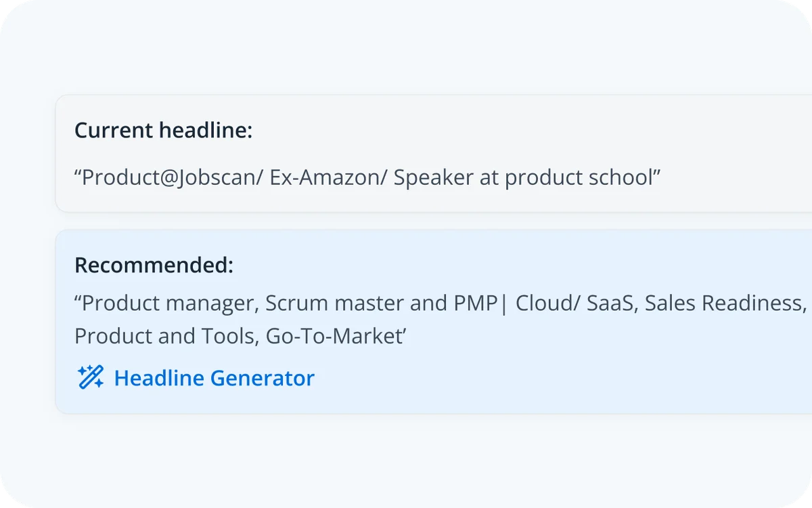The image size is (812, 508).
Task: Select the Current headline card
Action: (433, 152)
